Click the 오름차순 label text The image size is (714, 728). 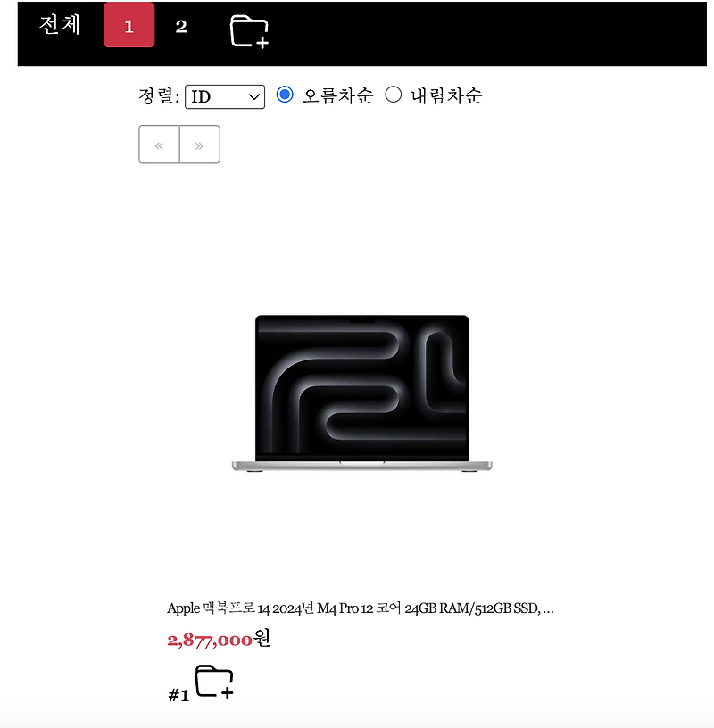(337, 95)
